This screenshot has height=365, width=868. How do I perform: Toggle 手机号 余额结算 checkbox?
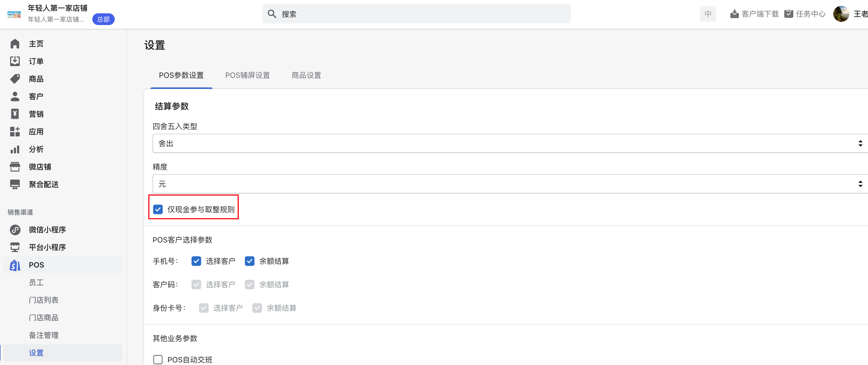point(249,261)
